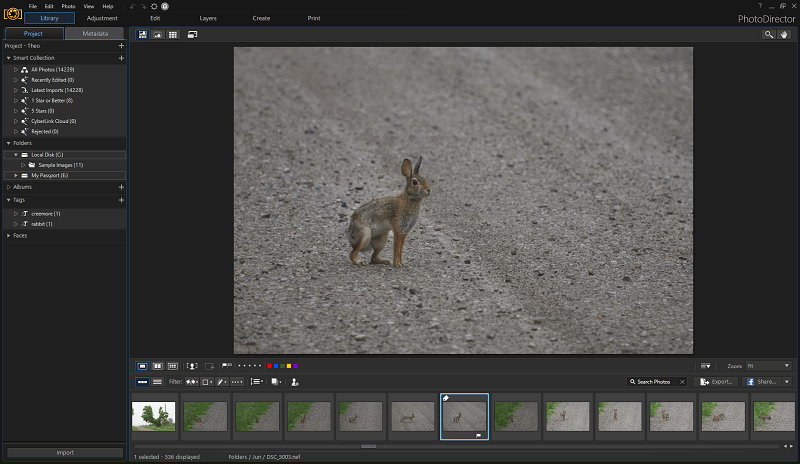Open the secondary monitor display icon
Viewport: 800px width, 464px height.
pyautogui.click(x=192, y=35)
